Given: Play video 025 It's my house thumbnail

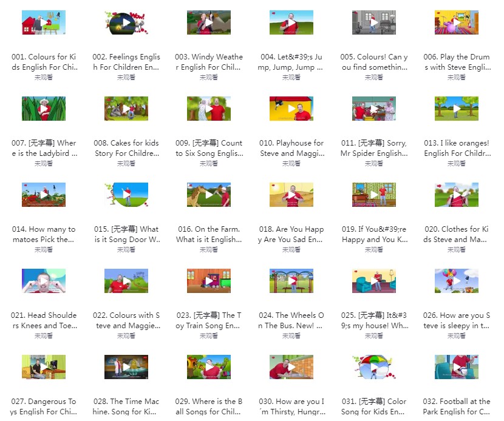Looking at the screenshot, I should [374, 281].
